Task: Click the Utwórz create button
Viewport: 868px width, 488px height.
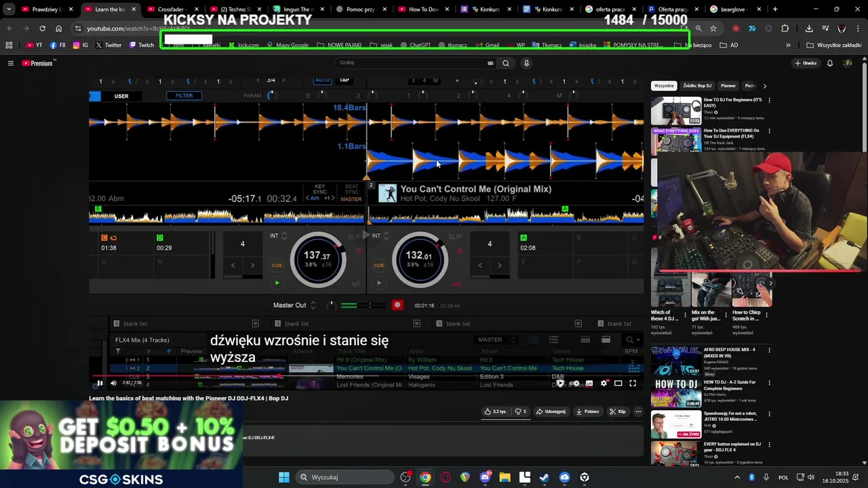Action: point(806,63)
